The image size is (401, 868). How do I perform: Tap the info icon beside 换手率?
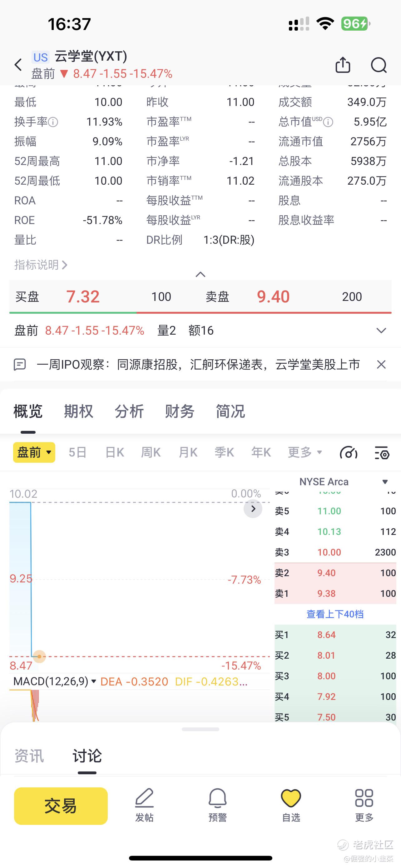click(x=53, y=122)
